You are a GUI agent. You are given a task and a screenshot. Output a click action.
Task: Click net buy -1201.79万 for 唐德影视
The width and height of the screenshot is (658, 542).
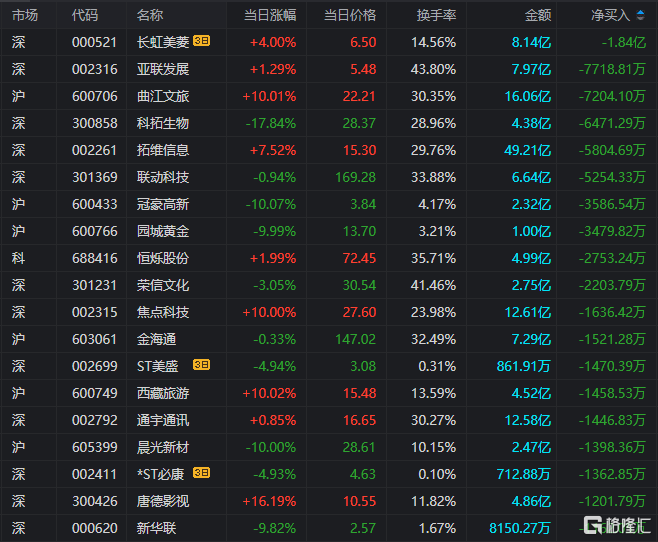pyautogui.click(x=612, y=501)
